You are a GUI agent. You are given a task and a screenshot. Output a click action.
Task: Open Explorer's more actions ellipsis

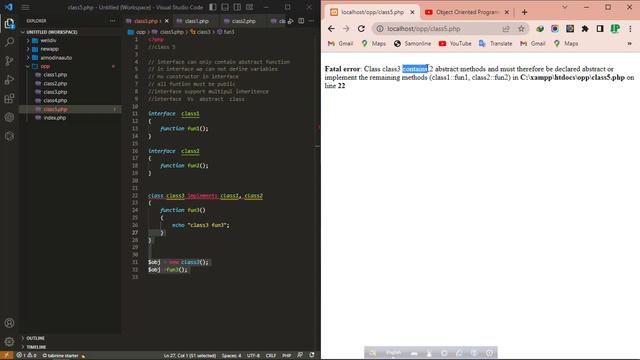click(113, 21)
